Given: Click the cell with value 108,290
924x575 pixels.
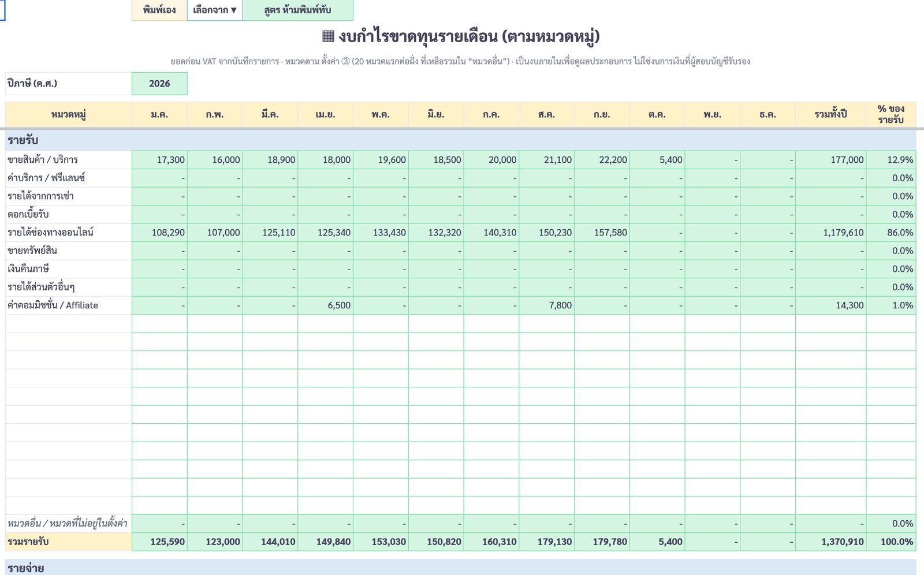Looking at the screenshot, I should 159,233.
